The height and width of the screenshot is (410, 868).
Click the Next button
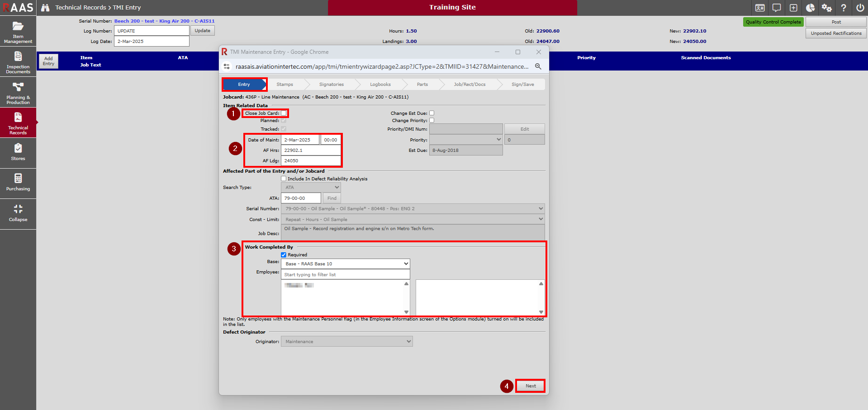(531, 386)
